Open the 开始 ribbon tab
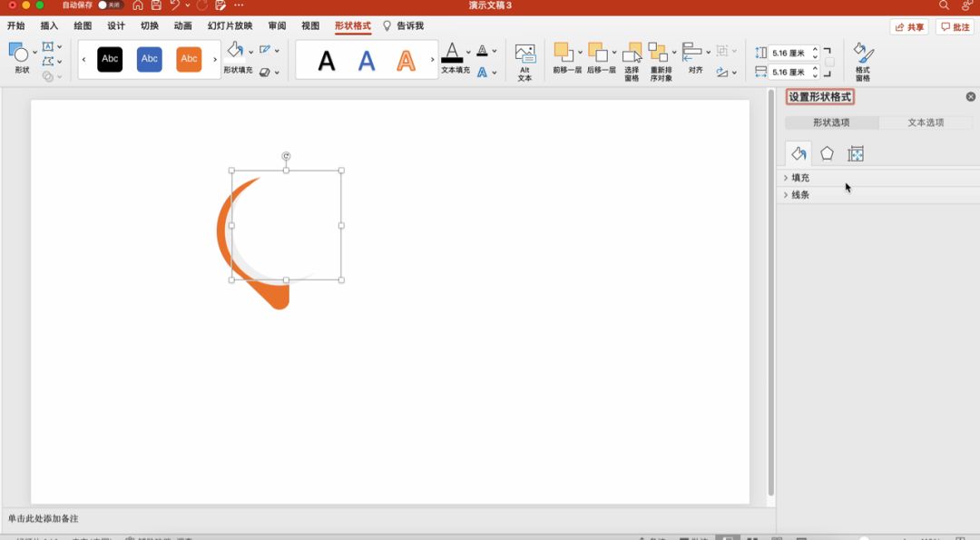Screen dimensions: 980x540 (x=16, y=25)
